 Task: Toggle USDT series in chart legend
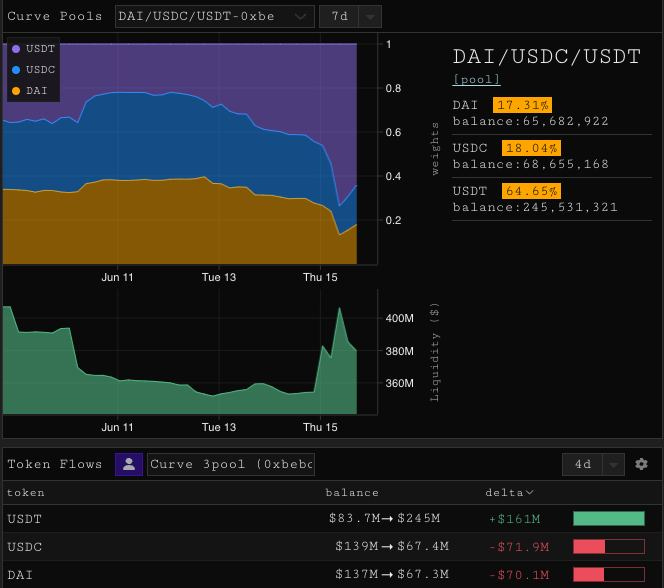coord(34,49)
